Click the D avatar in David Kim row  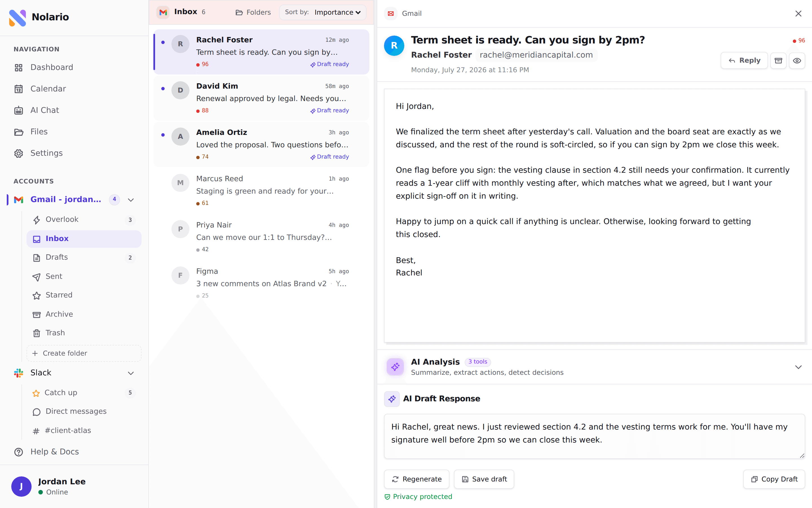tap(180, 90)
